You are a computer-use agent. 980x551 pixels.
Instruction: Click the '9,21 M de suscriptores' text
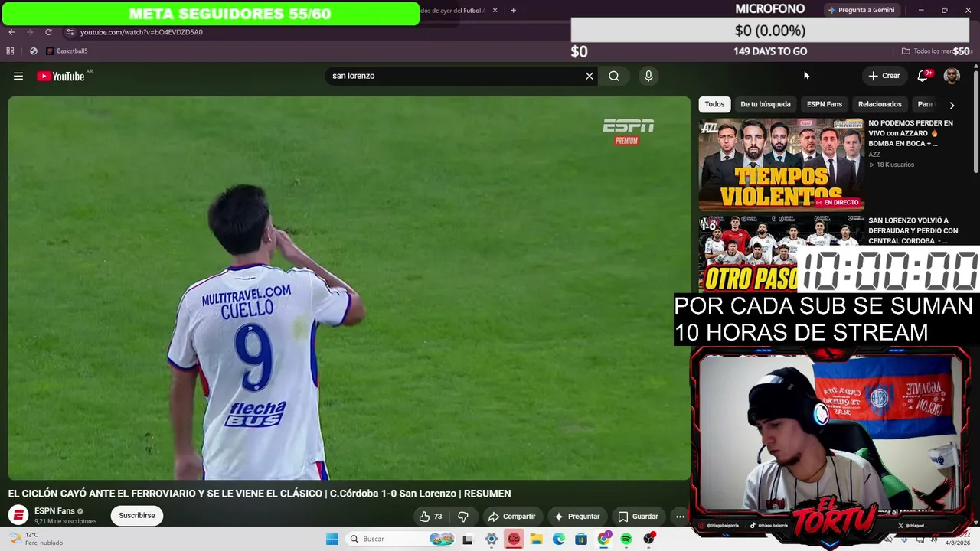click(x=66, y=521)
